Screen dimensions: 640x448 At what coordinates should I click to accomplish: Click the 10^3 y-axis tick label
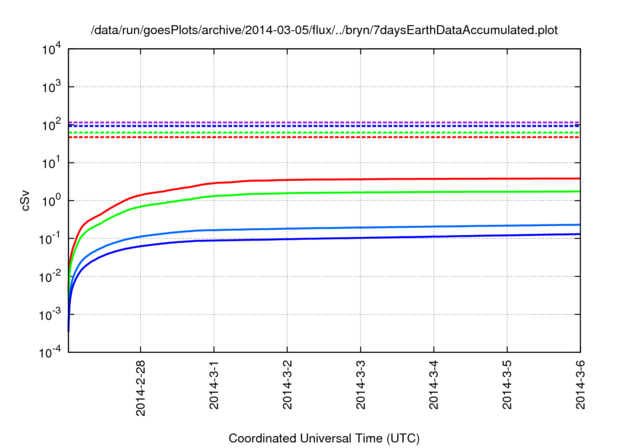coord(51,87)
